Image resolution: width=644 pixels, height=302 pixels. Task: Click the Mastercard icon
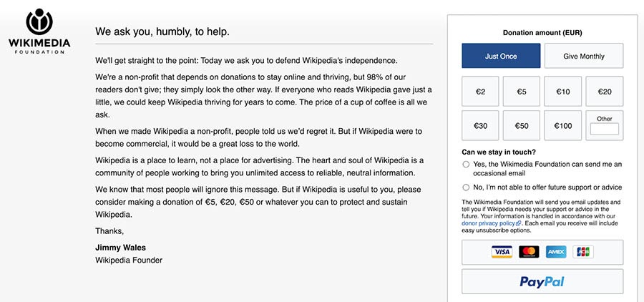tap(529, 252)
